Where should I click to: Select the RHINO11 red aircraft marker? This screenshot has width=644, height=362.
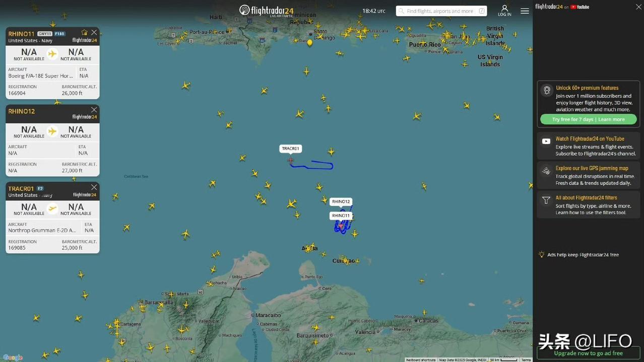[341, 226]
